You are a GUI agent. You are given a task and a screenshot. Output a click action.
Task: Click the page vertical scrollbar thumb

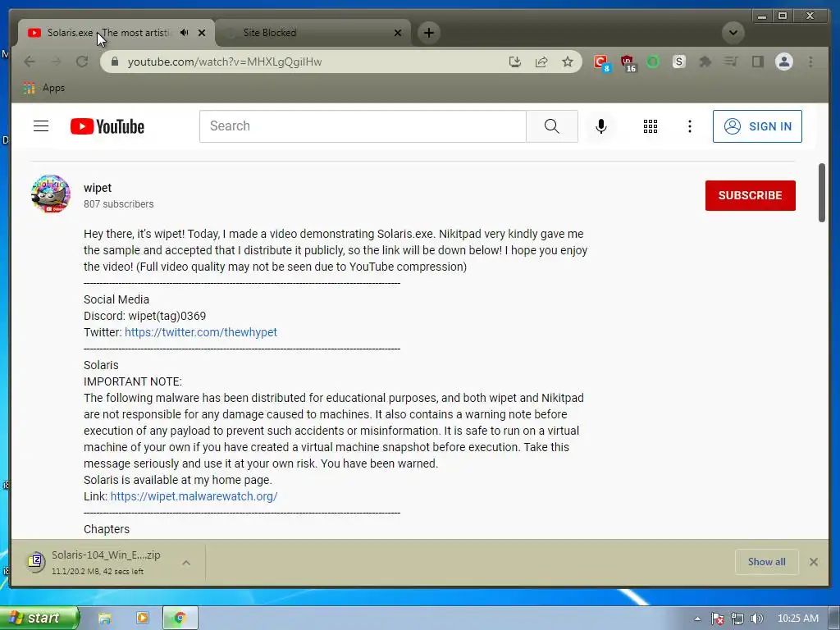(x=822, y=192)
